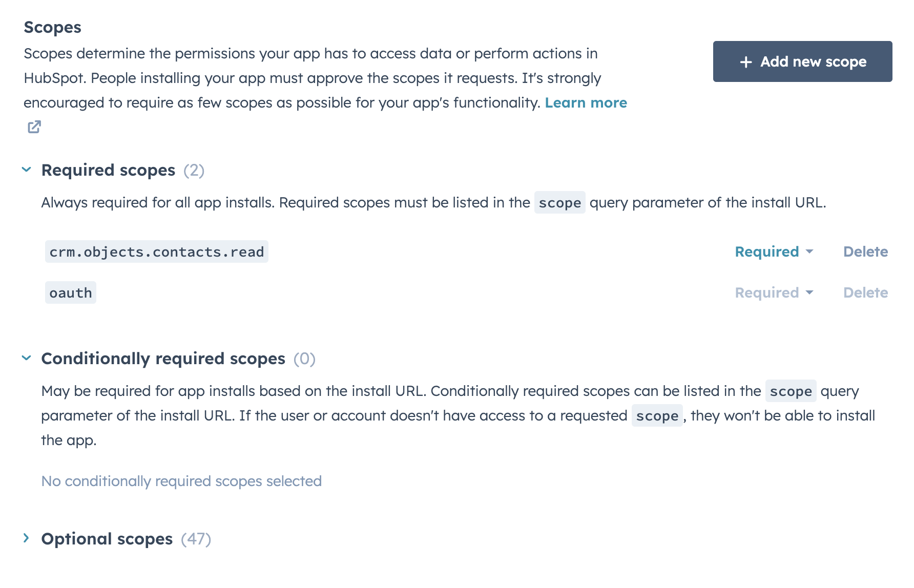
Task: Collapse the Required scopes section
Action: tap(108, 170)
